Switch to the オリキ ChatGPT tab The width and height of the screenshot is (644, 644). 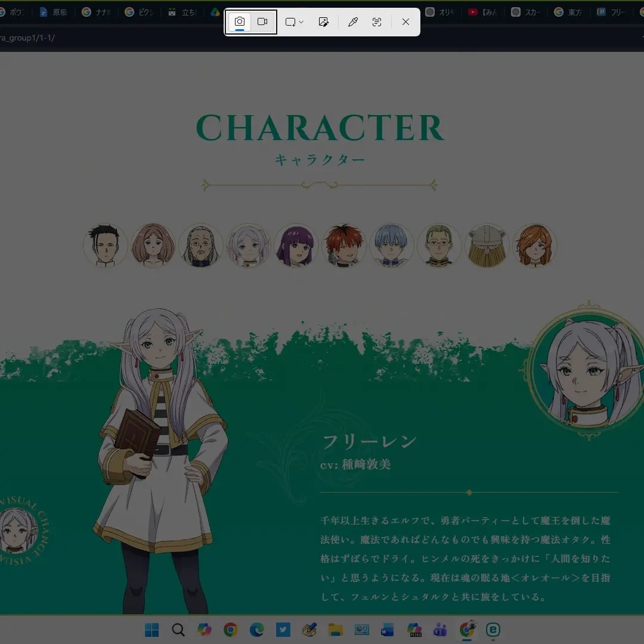click(439, 12)
